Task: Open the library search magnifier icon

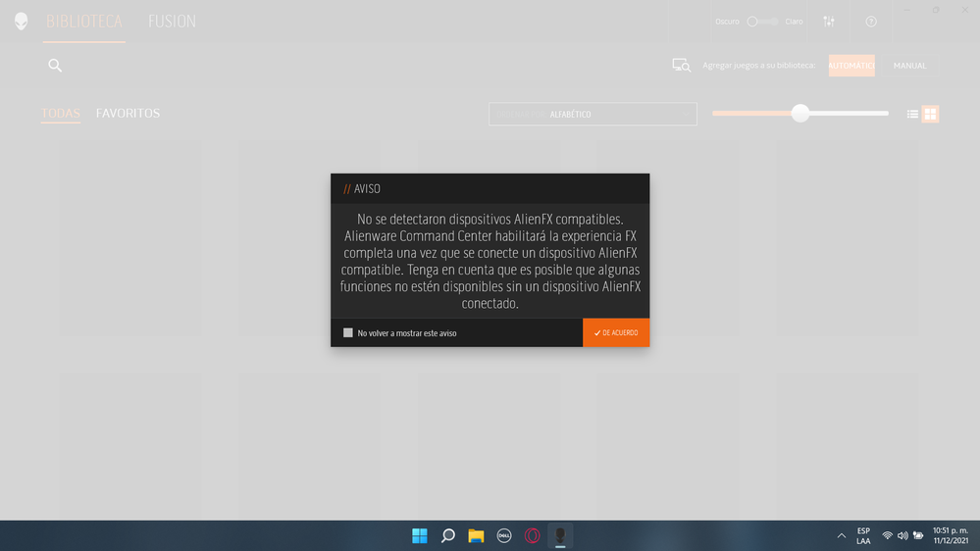Action: [x=55, y=66]
